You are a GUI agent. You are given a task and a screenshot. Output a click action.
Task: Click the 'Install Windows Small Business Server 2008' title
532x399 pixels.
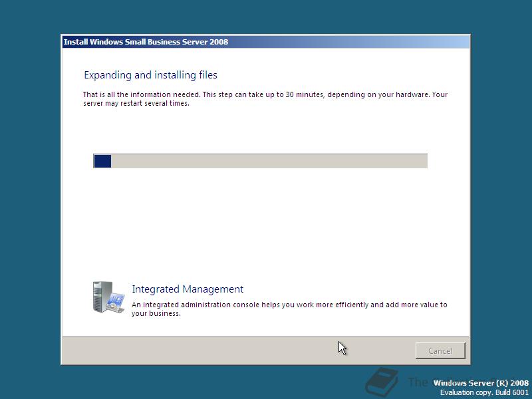(146, 42)
